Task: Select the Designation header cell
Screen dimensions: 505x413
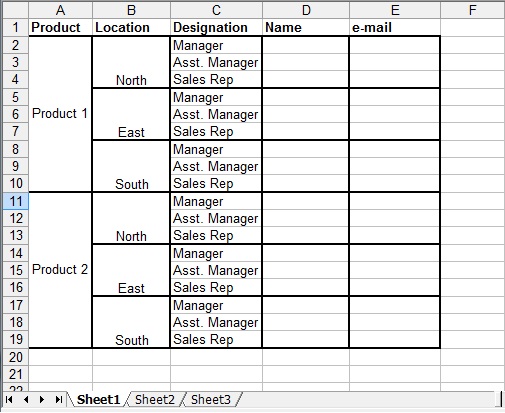Action: (x=216, y=27)
